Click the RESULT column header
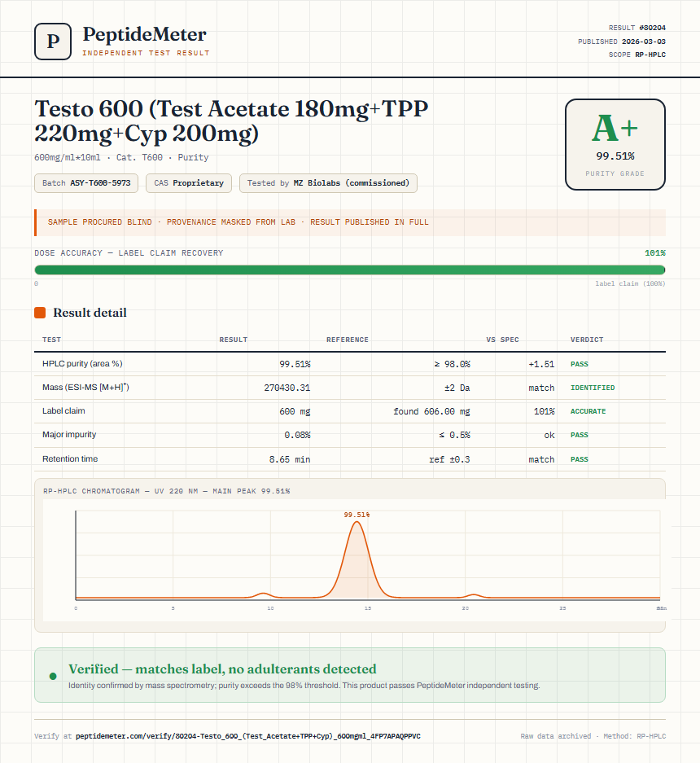This screenshot has height=763, width=700. (x=234, y=340)
